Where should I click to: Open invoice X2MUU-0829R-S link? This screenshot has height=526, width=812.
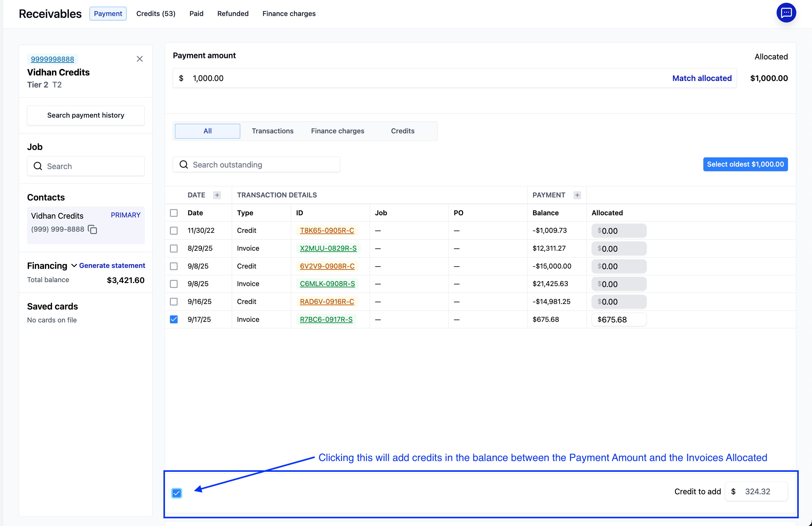(x=328, y=249)
